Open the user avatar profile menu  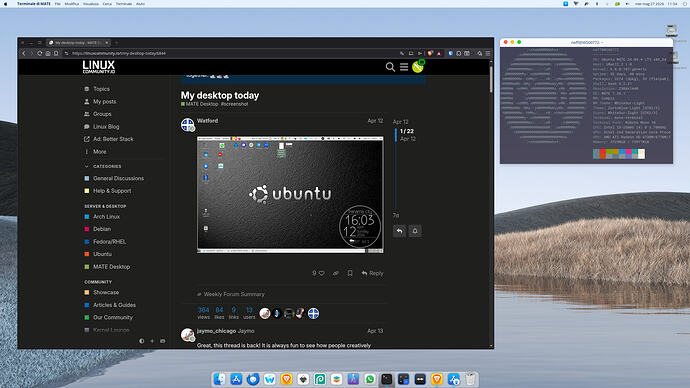click(418, 66)
